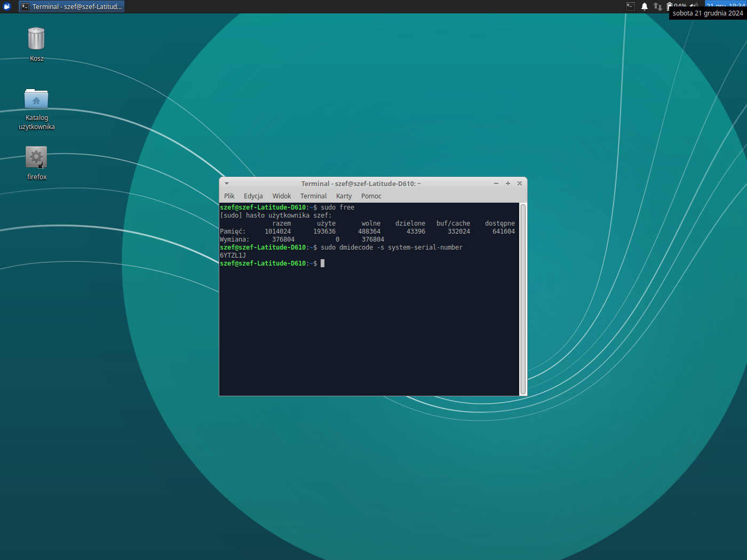The image size is (747, 560).
Task: Open the Karty menu
Action: click(344, 196)
